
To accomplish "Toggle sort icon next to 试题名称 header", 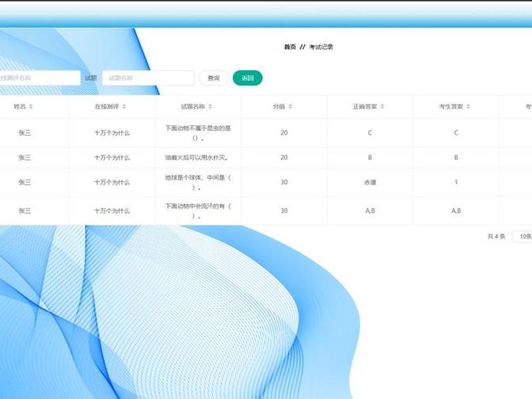I will point(210,106).
